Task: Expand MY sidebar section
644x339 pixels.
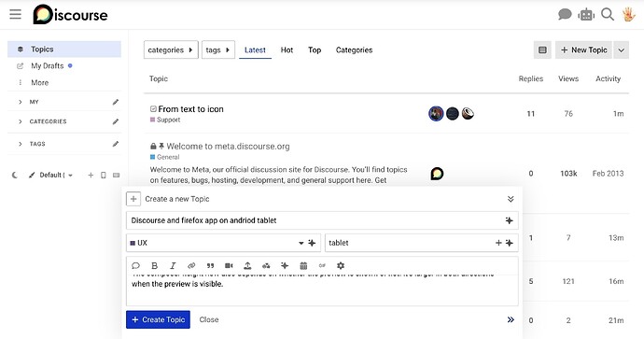Action: (21, 102)
